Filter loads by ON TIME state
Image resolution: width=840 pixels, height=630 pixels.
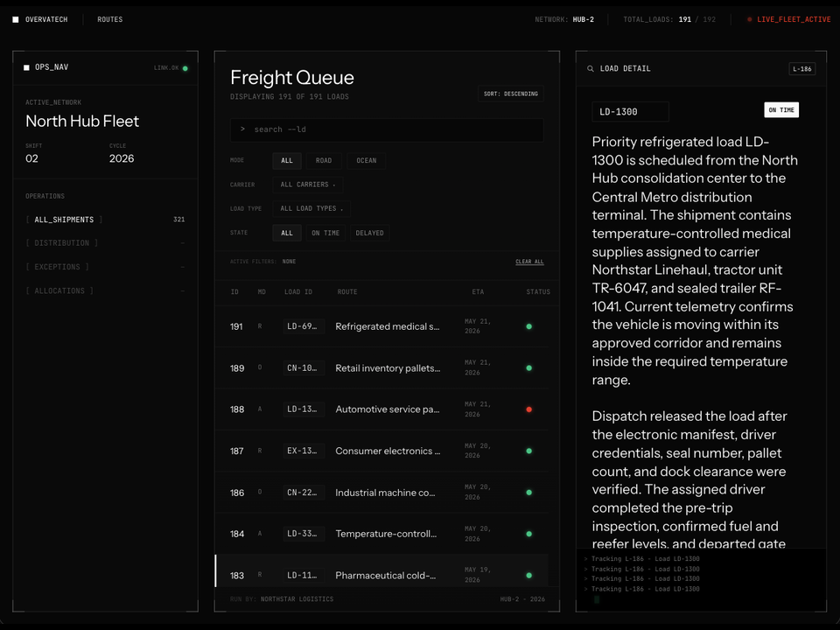coord(325,233)
